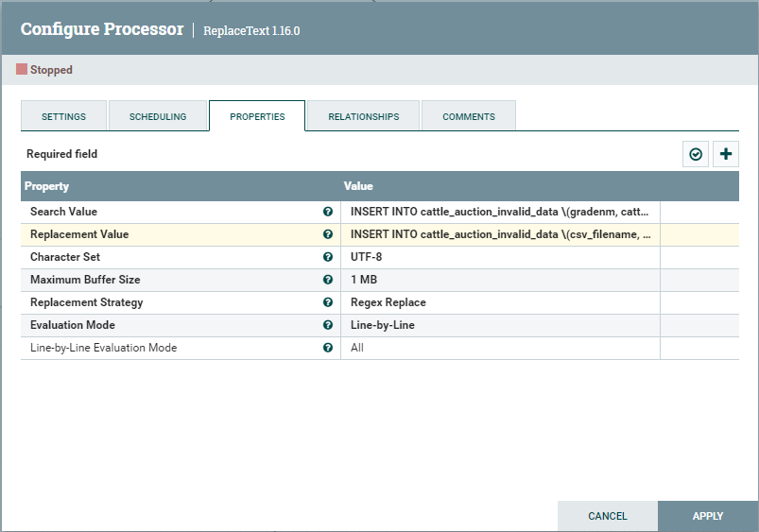Image resolution: width=759 pixels, height=532 pixels.
Task: Open help icon for Search Value
Action: (328, 212)
